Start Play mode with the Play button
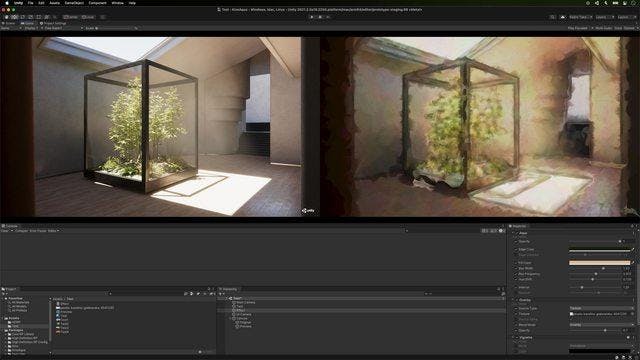Viewport: 640px width, 360px height. click(x=312, y=17)
